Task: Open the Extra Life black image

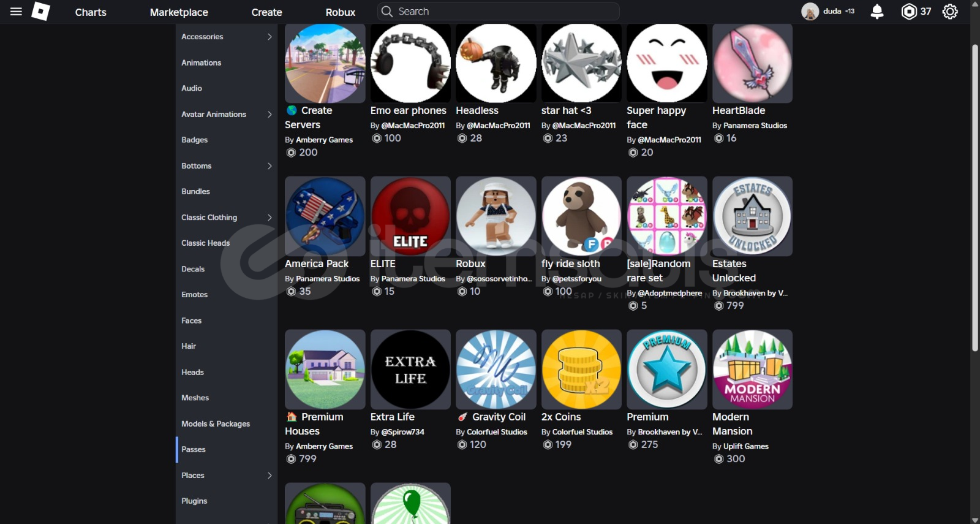Action: [x=410, y=370]
